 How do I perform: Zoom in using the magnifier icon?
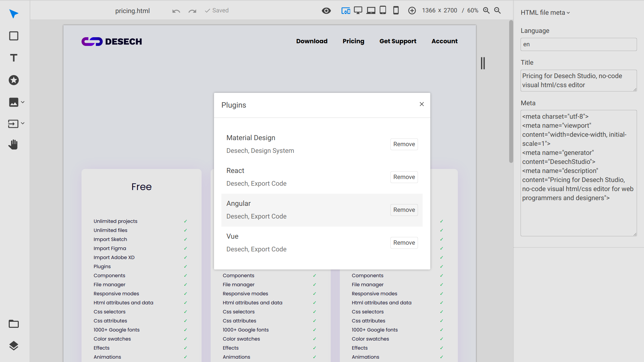487,10
